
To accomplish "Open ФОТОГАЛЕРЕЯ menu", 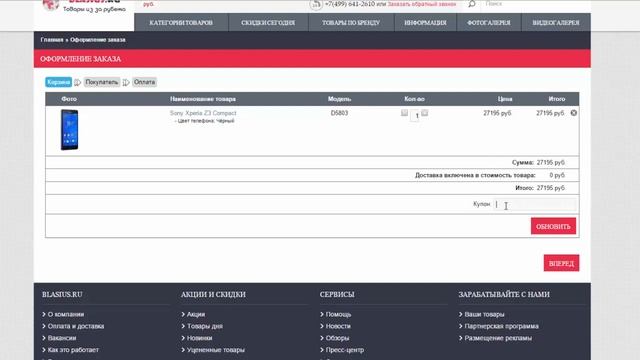I will point(489,22).
